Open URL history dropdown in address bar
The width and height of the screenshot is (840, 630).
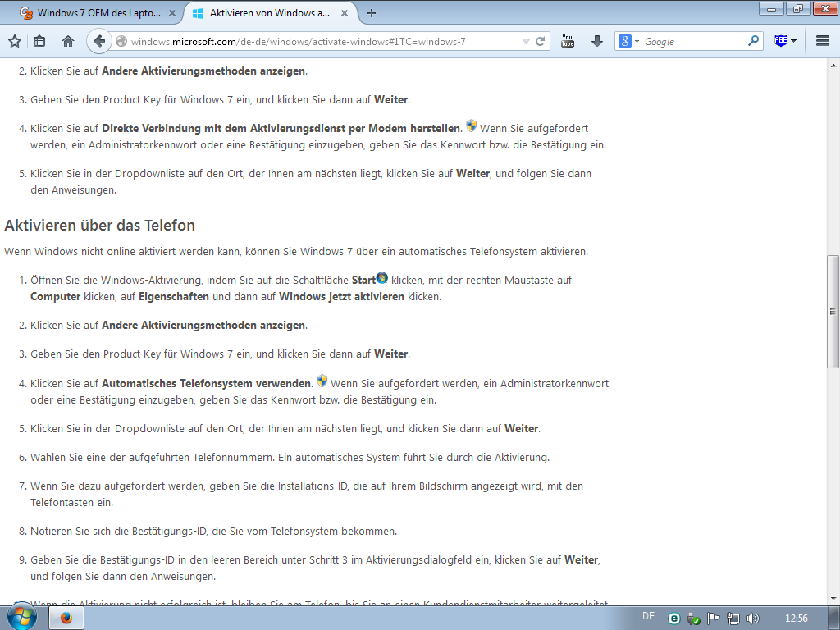point(526,41)
